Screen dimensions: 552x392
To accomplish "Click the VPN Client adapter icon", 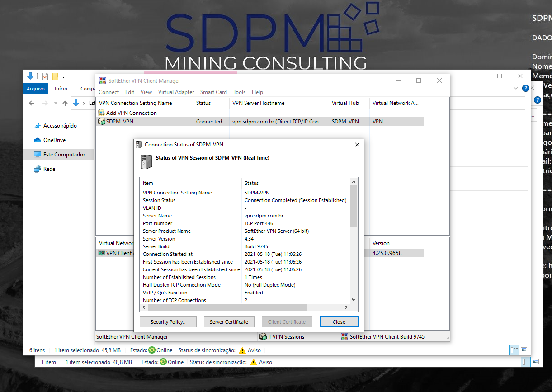I will (102, 253).
